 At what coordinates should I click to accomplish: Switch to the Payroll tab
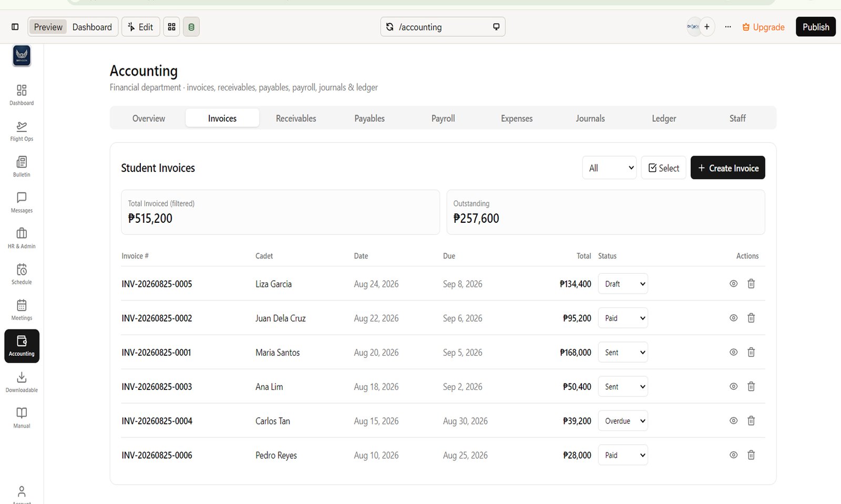(x=443, y=118)
